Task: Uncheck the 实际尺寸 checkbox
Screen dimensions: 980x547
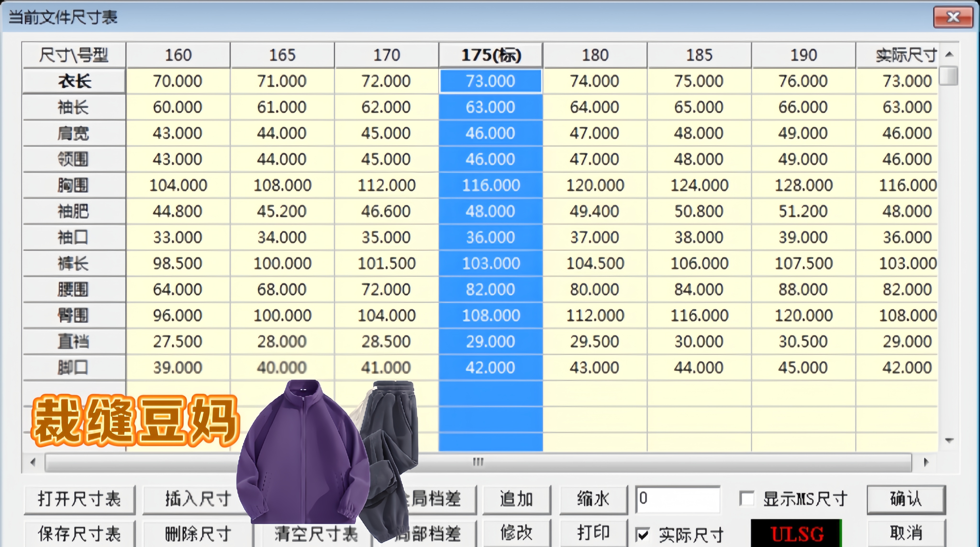Action: (643, 535)
